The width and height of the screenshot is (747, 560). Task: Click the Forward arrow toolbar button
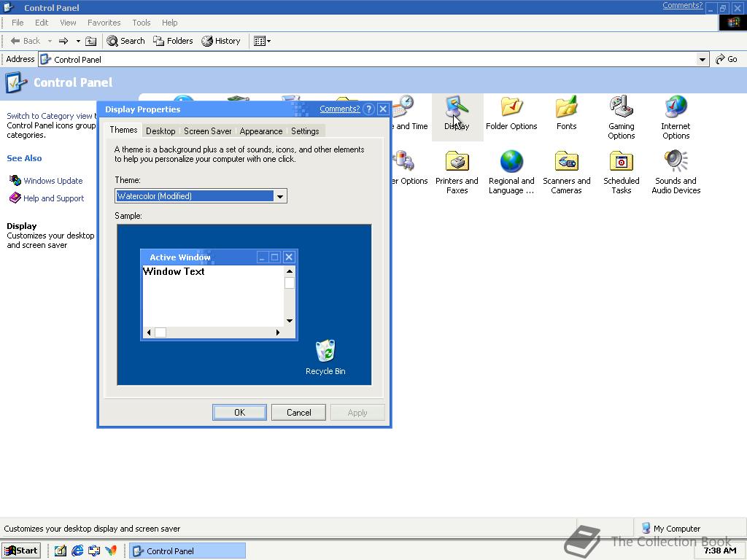coord(63,41)
